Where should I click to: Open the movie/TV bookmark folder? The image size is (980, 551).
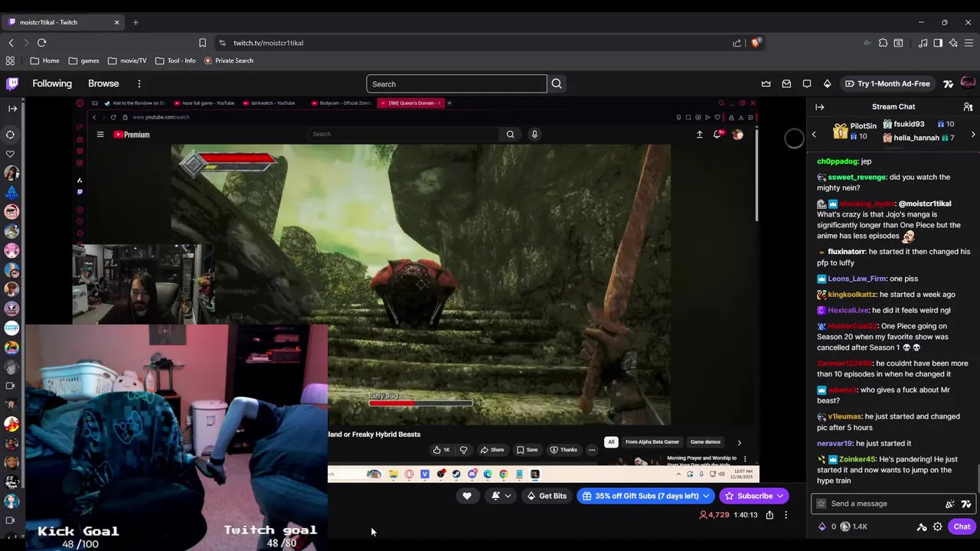(127, 60)
